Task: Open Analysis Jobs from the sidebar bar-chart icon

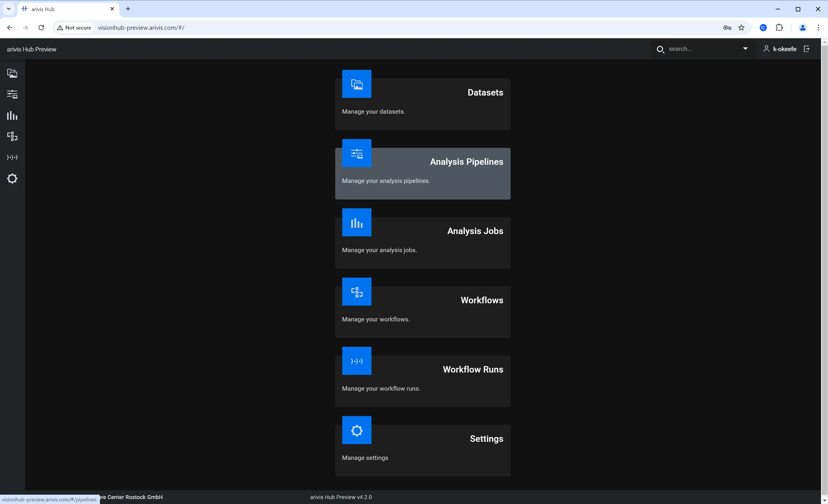Action: pos(12,116)
